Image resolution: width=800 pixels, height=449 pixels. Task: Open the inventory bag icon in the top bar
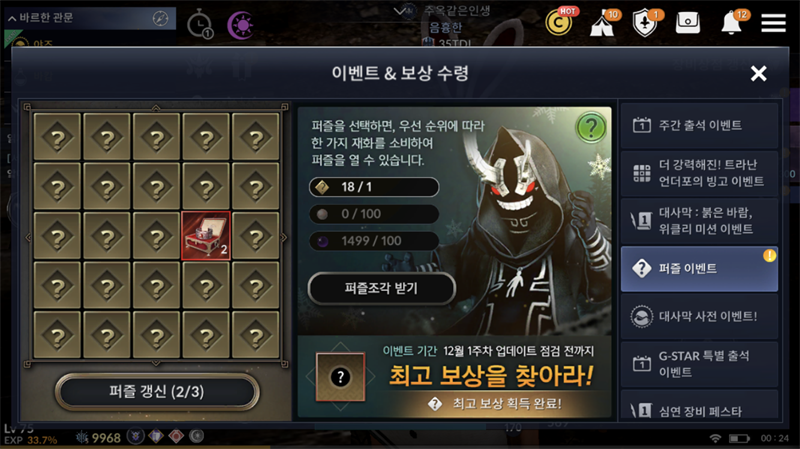point(688,23)
